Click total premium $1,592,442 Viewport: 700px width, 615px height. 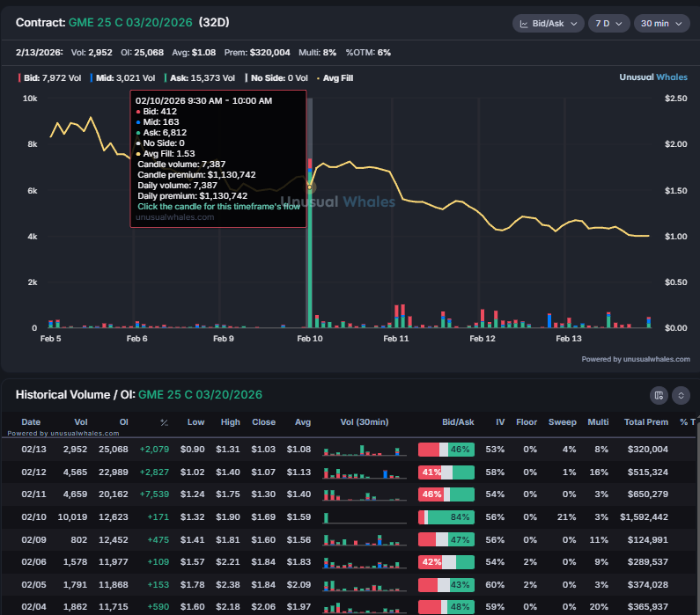644,516
